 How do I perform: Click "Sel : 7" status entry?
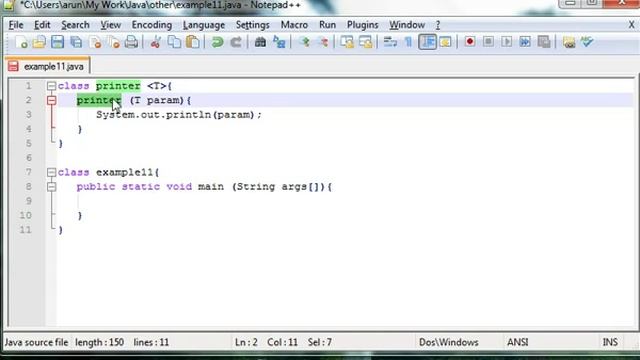[320, 342]
